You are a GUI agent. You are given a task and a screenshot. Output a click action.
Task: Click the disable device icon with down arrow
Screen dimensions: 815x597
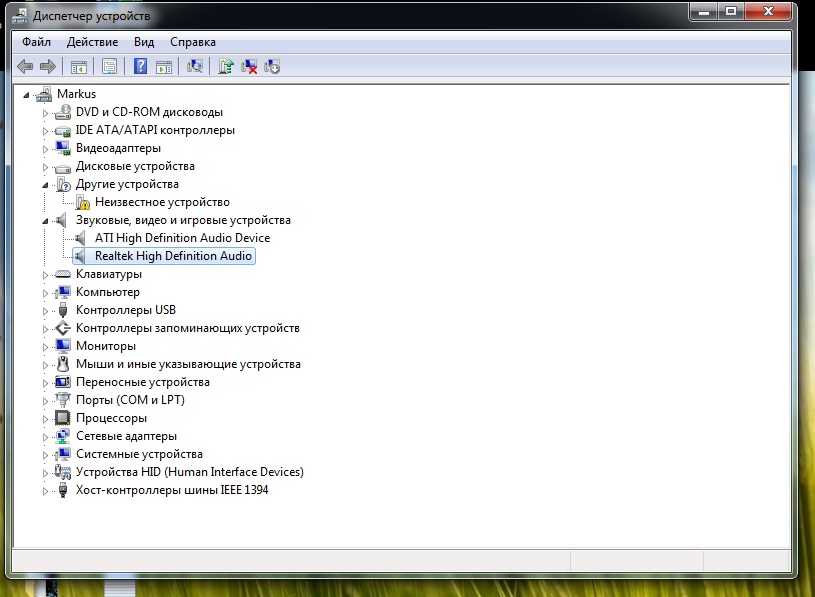(271, 66)
